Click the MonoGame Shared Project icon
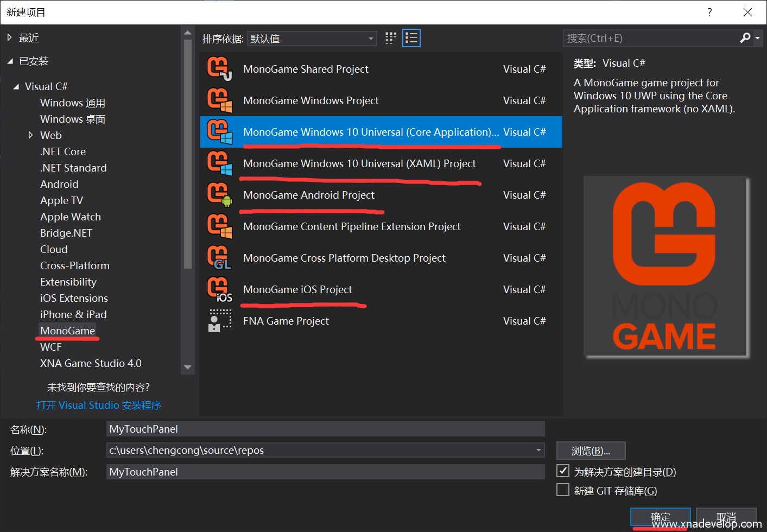The width and height of the screenshot is (767, 532). 219,69
